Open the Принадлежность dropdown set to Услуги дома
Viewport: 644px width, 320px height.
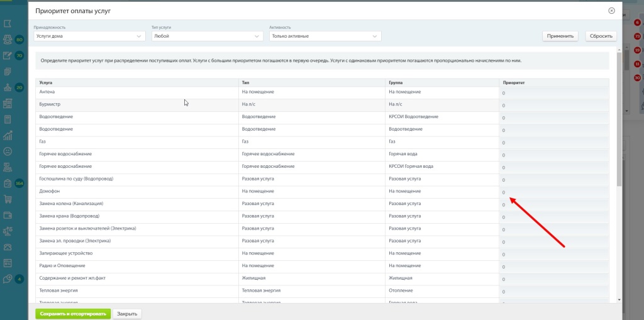click(89, 36)
